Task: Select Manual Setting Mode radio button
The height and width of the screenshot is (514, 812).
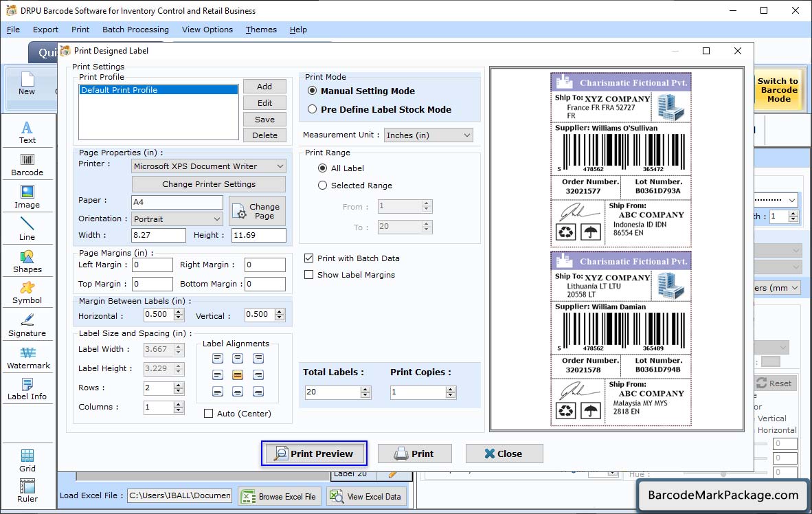Action: coord(313,91)
